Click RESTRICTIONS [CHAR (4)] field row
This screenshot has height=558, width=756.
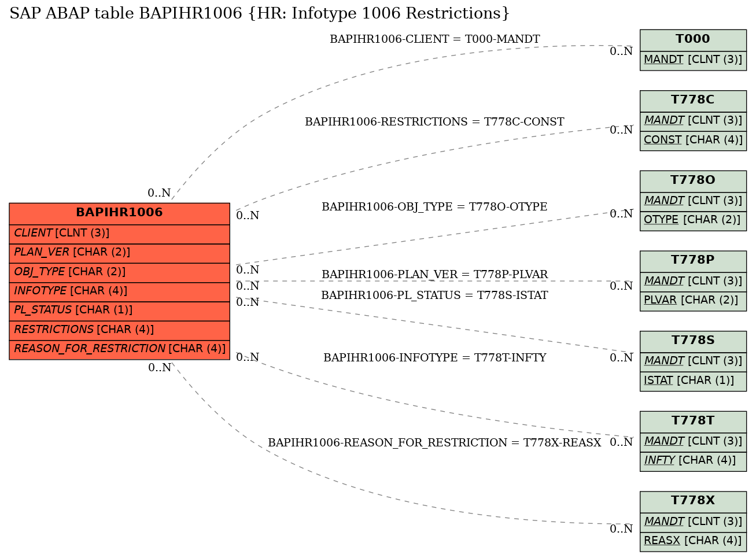[x=120, y=330]
